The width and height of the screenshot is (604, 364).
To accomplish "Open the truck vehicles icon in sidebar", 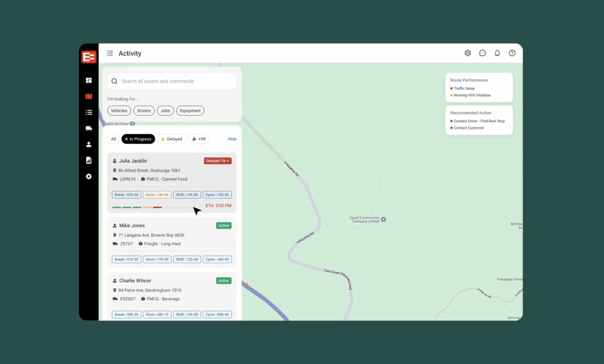I will [x=89, y=128].
